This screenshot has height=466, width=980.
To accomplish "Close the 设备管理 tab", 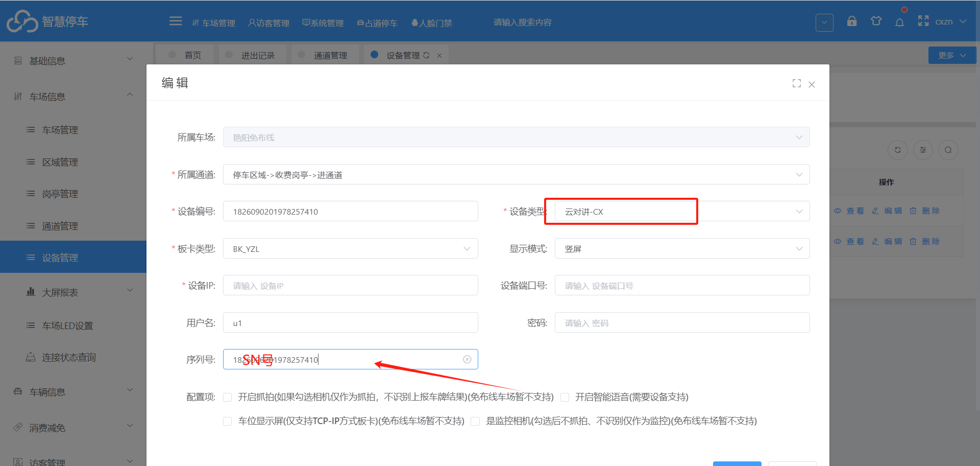I will [x=439, y=55].
